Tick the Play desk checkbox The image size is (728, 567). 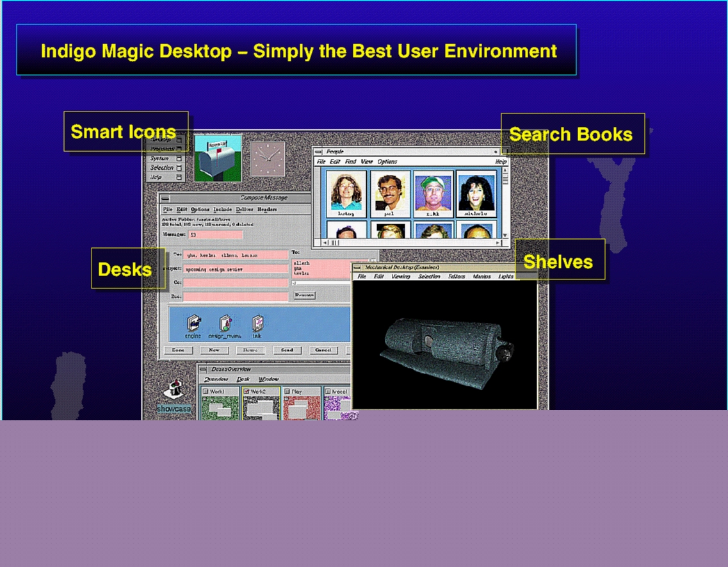pyautogui.click(x=287, y=392)
